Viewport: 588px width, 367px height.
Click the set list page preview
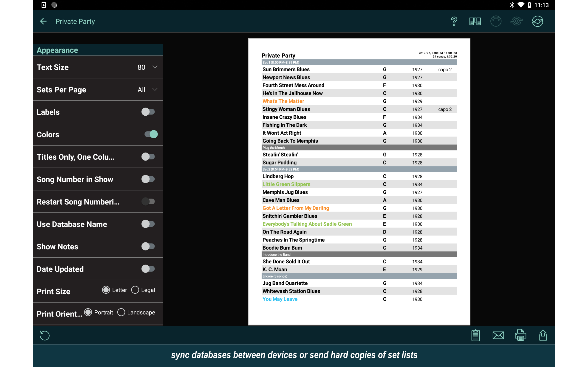(x=359, y=182)
